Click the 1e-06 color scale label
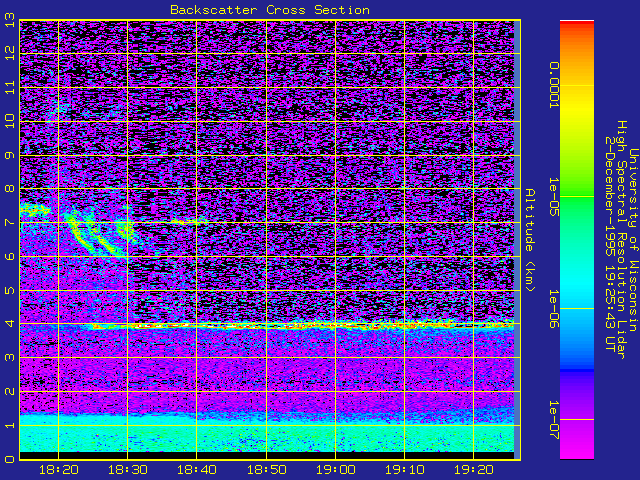640x480 pixels. pos(553,309)
